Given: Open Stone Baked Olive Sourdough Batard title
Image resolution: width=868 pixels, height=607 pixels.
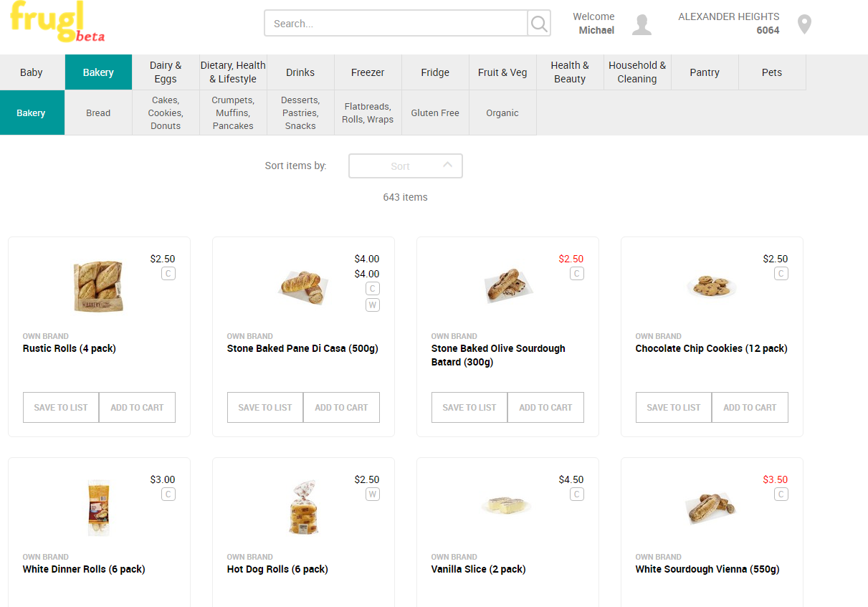Looking at the screenshot, I should click(x=498, y=355).
